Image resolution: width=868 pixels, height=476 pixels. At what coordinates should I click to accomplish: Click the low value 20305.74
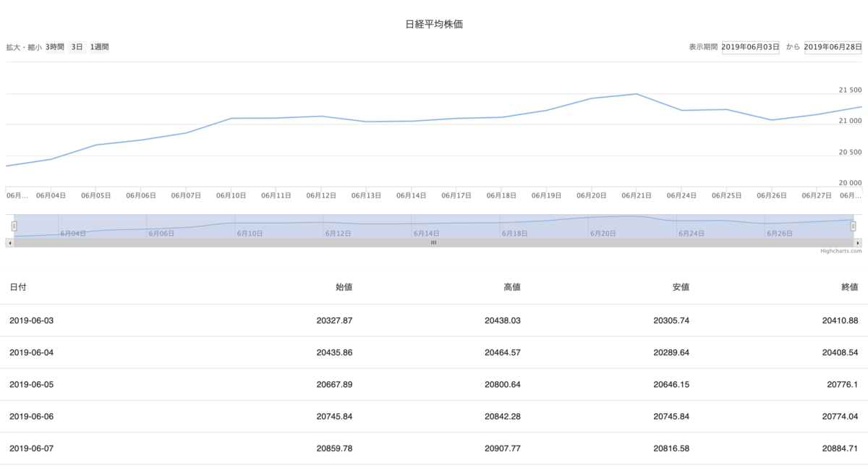point(671,320)
